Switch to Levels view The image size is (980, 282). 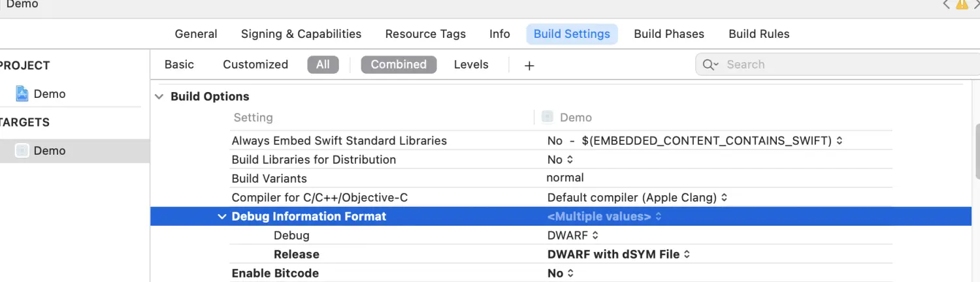[x=471, y=65]
